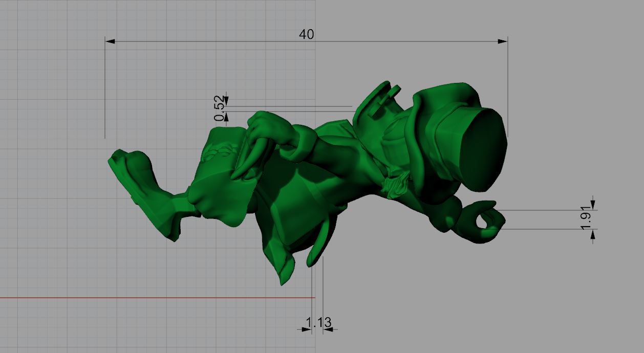Select the 1.13 dimension label
This screenshot has width=644, height=353.
[x=318, y=322]
